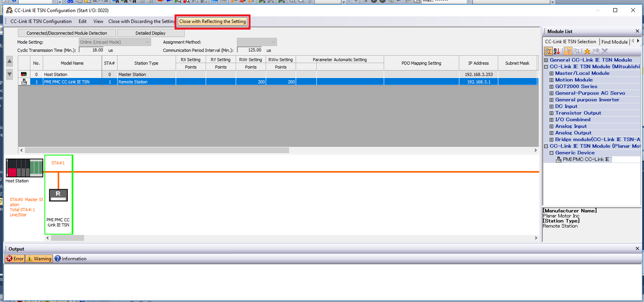The width and height of the screenshot is (644, 302).
Task: Switch to CC-Link IE TSN Selection tab
Action: point(570,42)
